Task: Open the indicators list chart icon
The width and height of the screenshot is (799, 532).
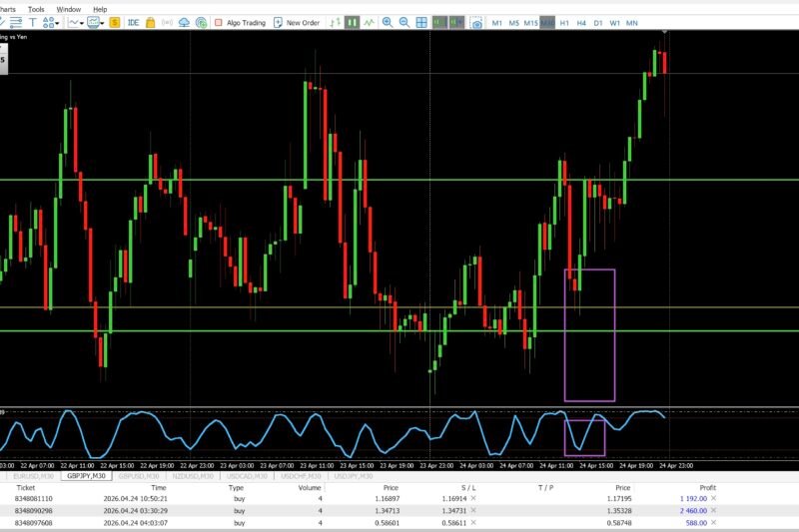Action: pos(93,22)
